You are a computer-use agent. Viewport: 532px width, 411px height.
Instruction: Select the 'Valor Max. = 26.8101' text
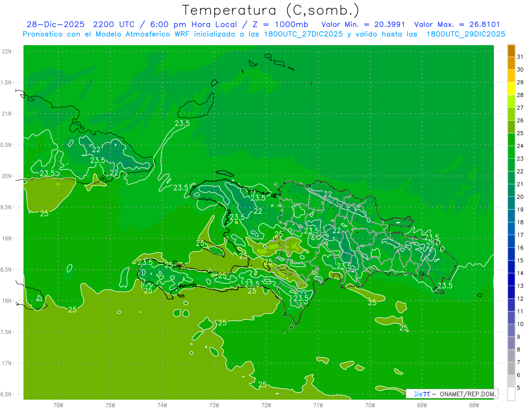coord(457,24)
